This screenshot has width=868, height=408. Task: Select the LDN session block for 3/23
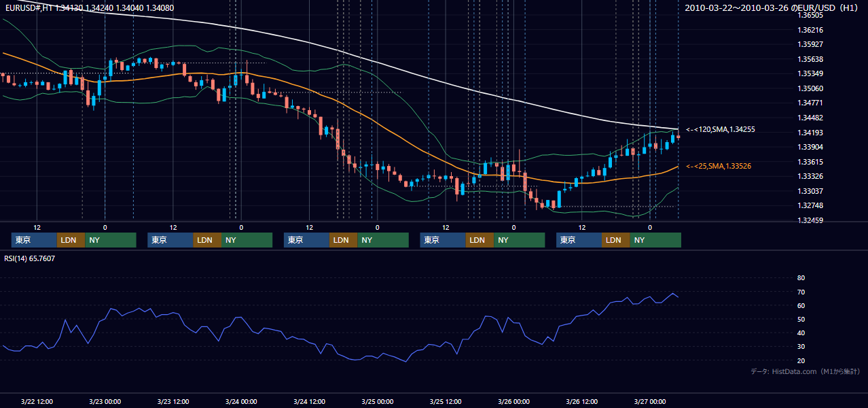click(207, 240)
